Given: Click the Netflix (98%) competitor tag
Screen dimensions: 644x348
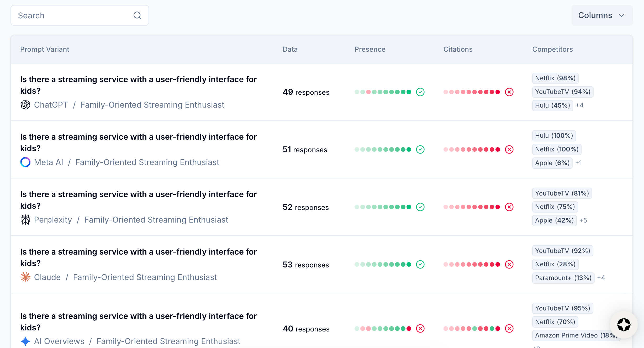Looking at the screenshot, I should (x=555, y=78).
